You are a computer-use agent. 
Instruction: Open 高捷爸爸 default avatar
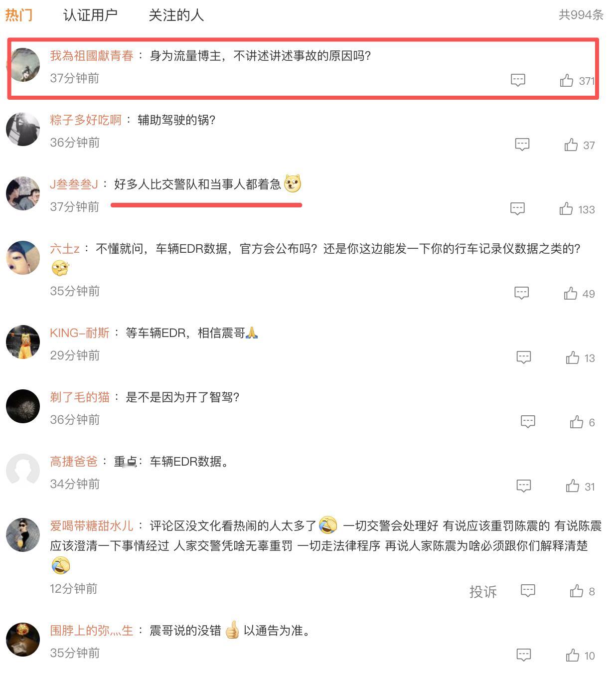[x=23, y=471]
